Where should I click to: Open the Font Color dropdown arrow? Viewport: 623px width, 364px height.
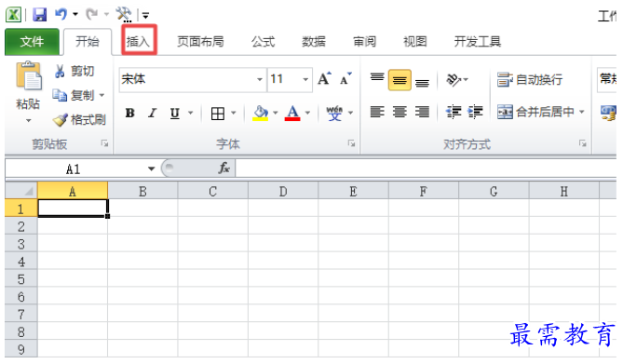pyautogui.click(x=307, y=114)
